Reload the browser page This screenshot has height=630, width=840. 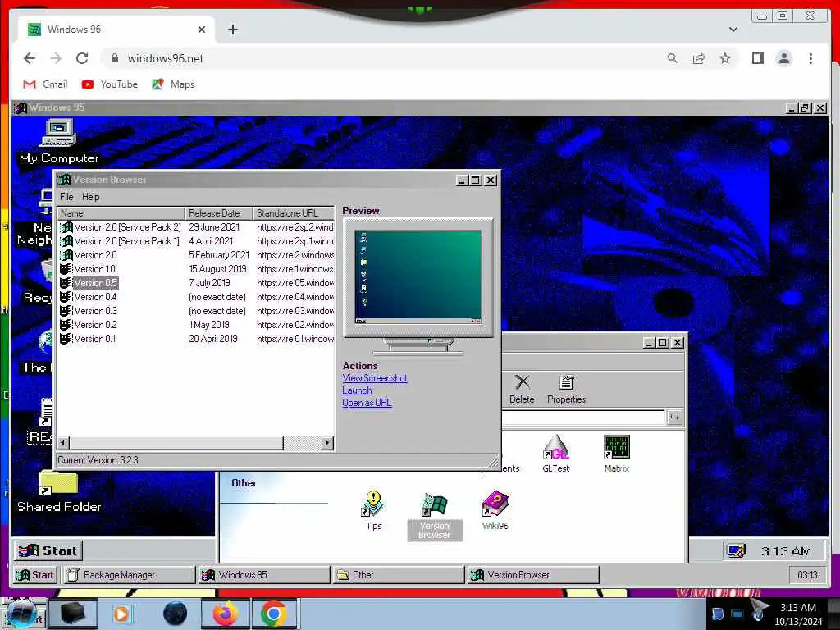point(82,58)
